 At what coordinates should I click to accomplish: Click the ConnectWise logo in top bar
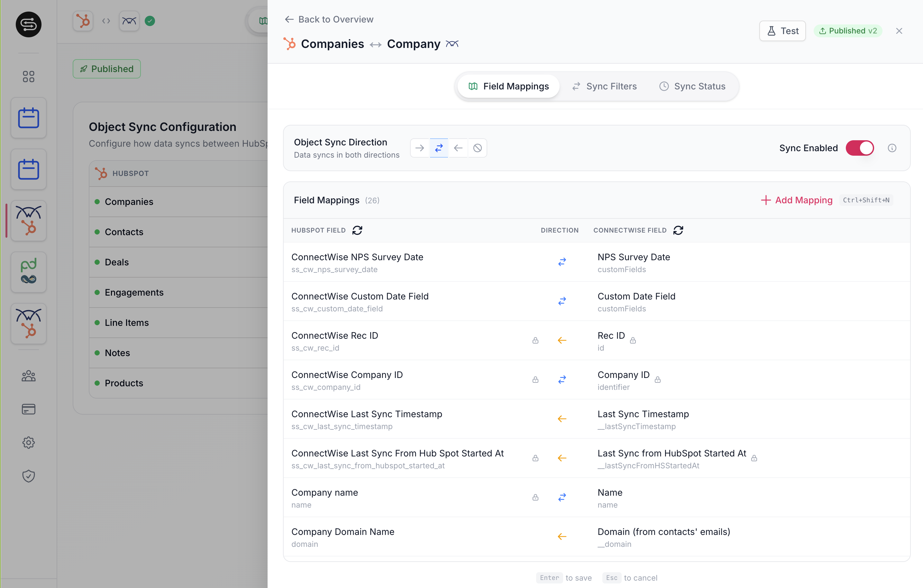(129, 21)
